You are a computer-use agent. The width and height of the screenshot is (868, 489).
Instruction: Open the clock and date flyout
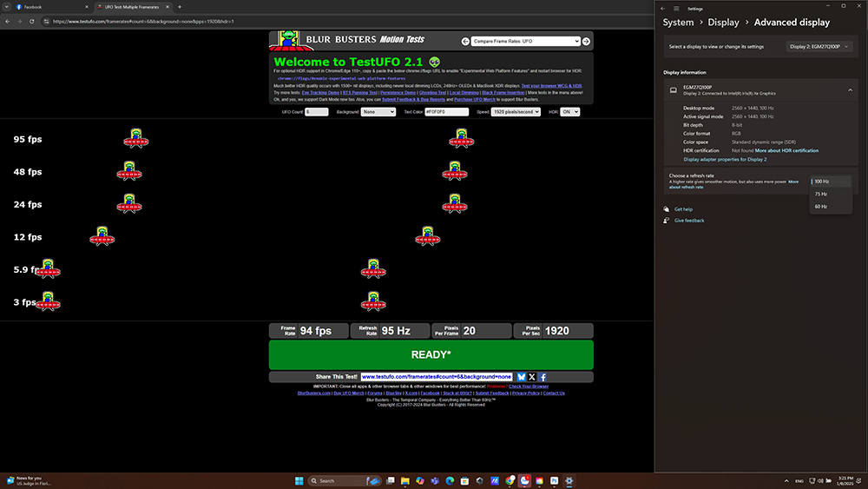[845, 480]
